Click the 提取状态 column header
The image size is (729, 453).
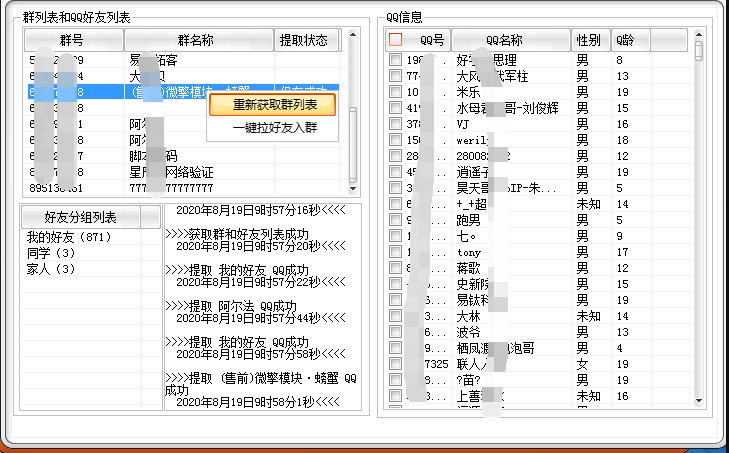point(307,40)
